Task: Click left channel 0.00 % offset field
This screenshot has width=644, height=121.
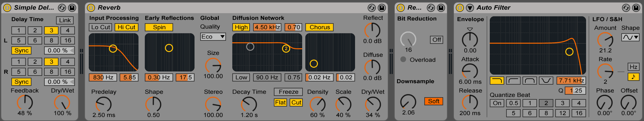Action: point(59,50)
